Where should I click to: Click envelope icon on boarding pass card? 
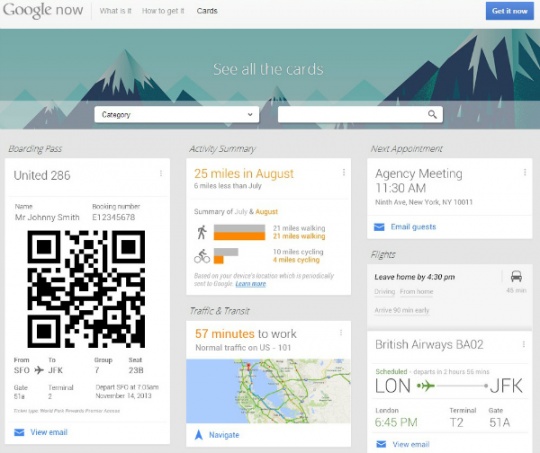[x=19, y=432]
